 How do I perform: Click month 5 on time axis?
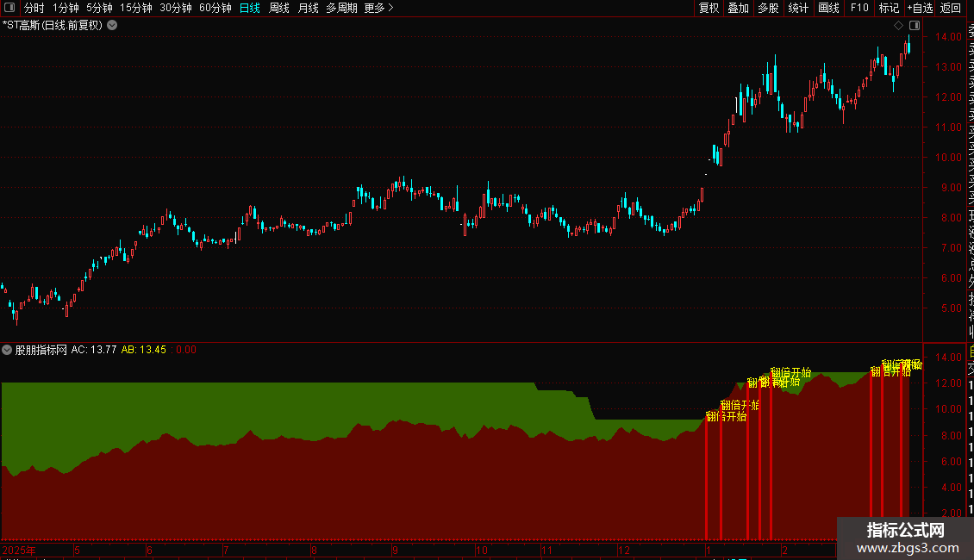pyautogui.click(x=77, y=551)
